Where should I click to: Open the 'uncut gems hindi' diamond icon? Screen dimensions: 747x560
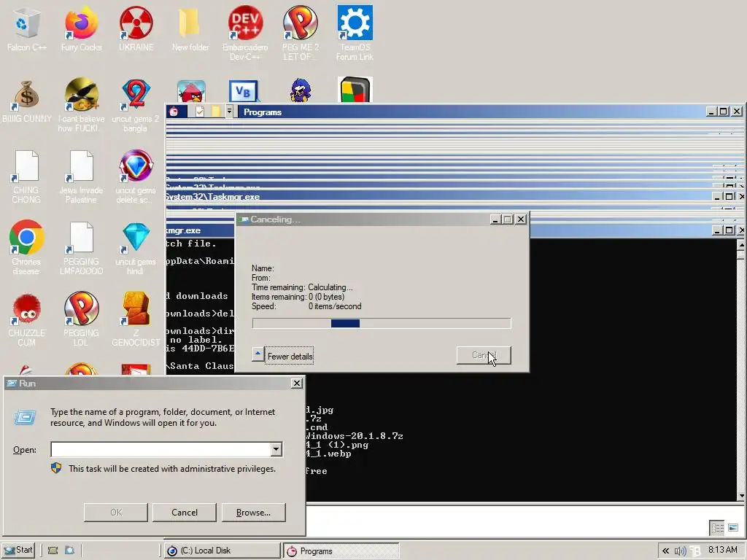(136, 237)
